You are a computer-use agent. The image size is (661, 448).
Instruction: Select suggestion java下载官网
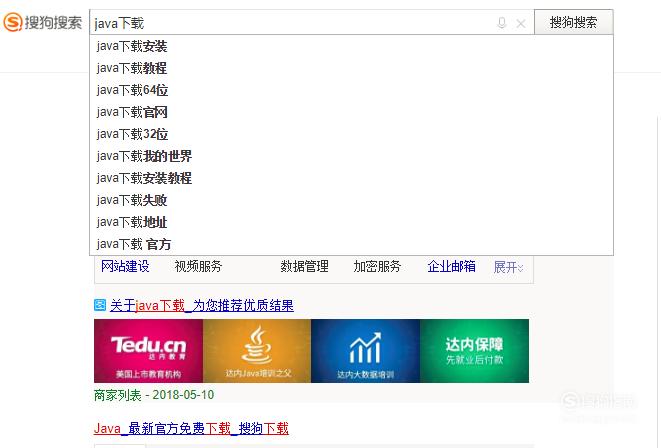(351, 112)
